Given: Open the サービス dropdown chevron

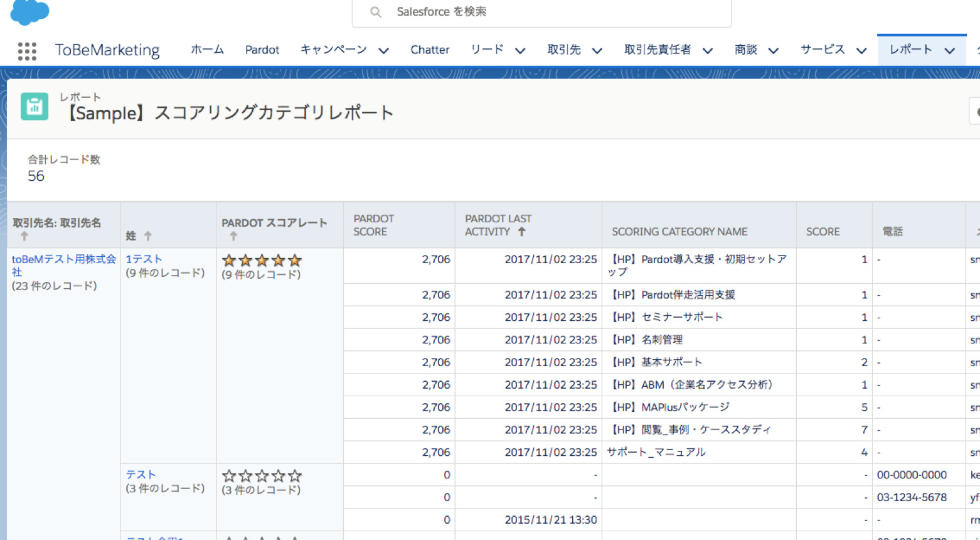Looking at the screenshot, I should tap(861, 51).
